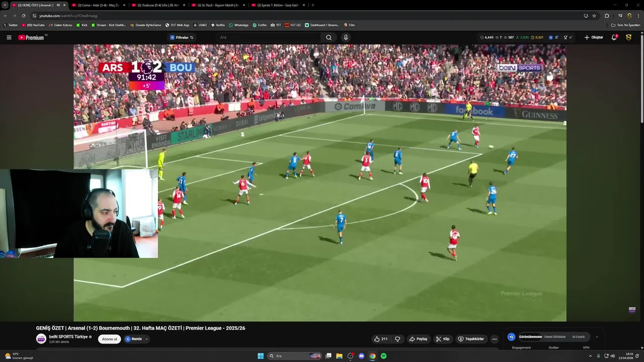Open the Stream - Kick Dashboard bookmark
Screen dimensions: 644x362
109,25
